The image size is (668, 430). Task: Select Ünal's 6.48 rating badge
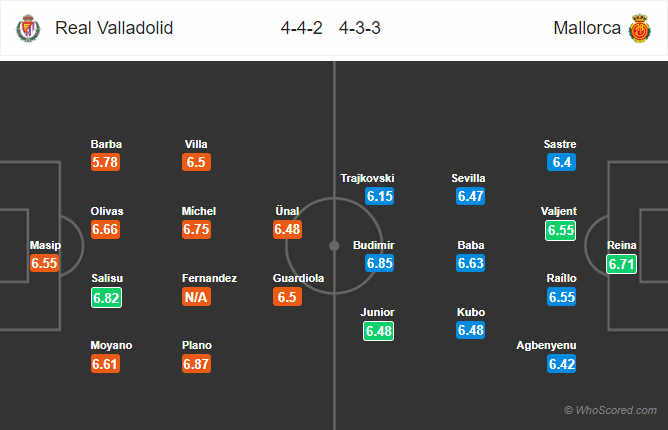point(288,230)
